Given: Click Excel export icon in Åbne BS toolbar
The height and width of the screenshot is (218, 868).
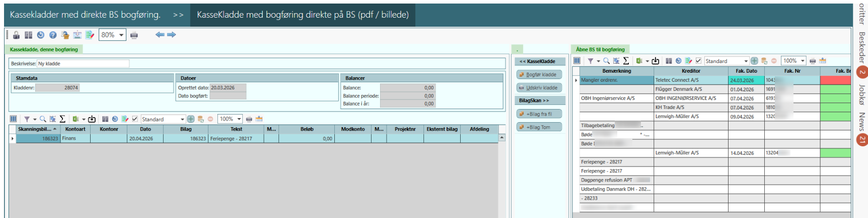Looking at the screenshot, I should tap(639, 61).
